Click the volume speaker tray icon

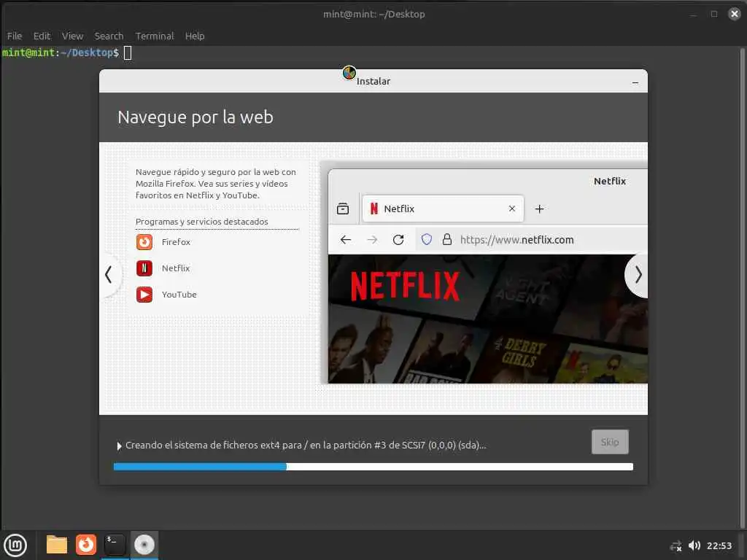(694, 545)
